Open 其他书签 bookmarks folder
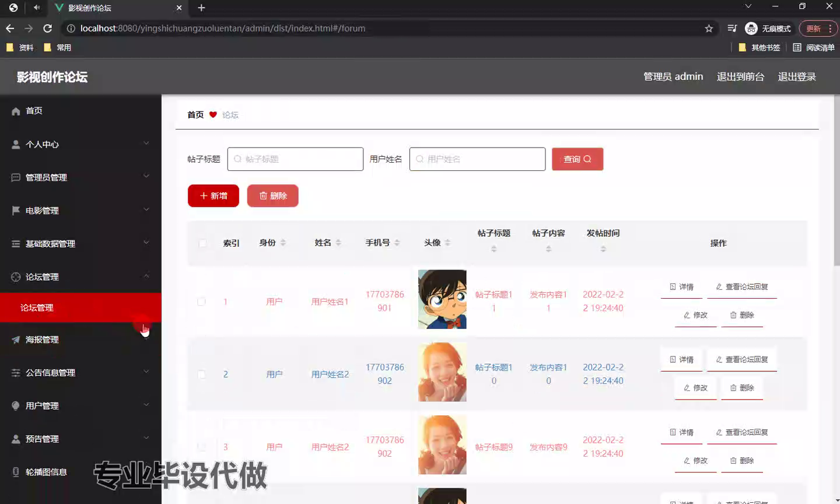The image size is (840, 504). tap(759, 48)
